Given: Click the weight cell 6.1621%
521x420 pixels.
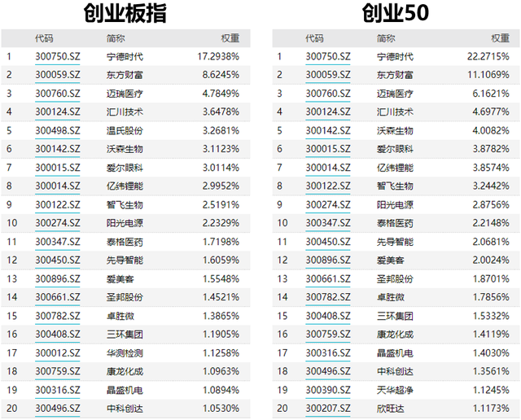Looking at the screenshot, I should 491,94.
